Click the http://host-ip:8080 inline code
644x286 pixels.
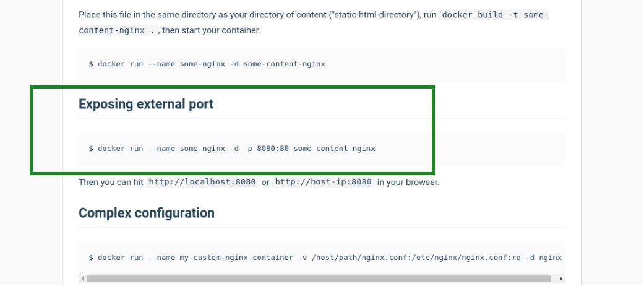pos(323,182)
